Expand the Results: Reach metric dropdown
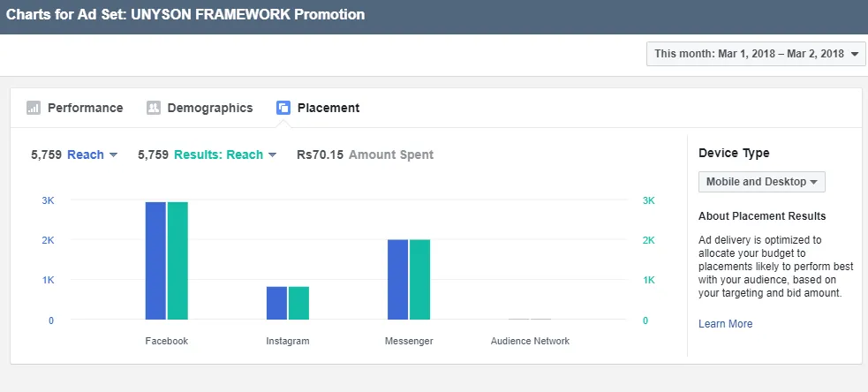 pos(225,155)
